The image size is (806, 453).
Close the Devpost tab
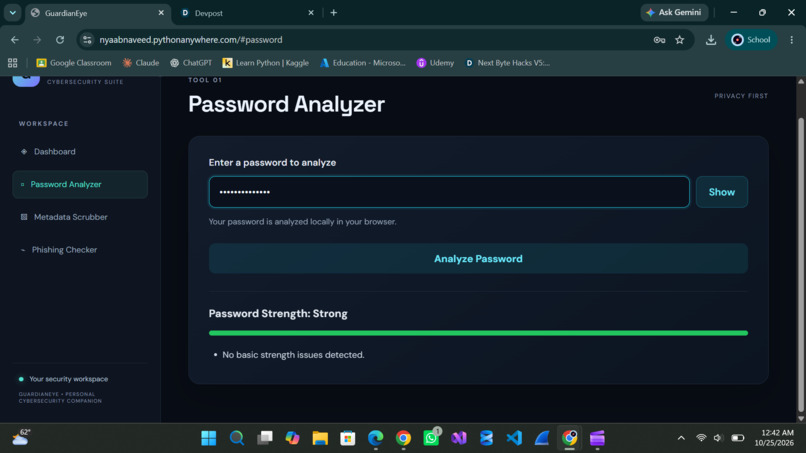click(x=311, y=13)
